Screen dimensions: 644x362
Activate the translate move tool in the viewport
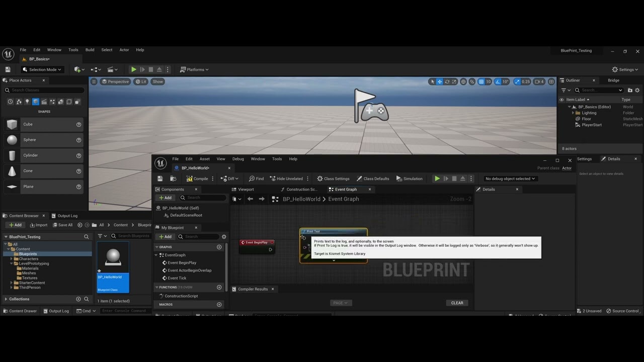tap(439, 81)
